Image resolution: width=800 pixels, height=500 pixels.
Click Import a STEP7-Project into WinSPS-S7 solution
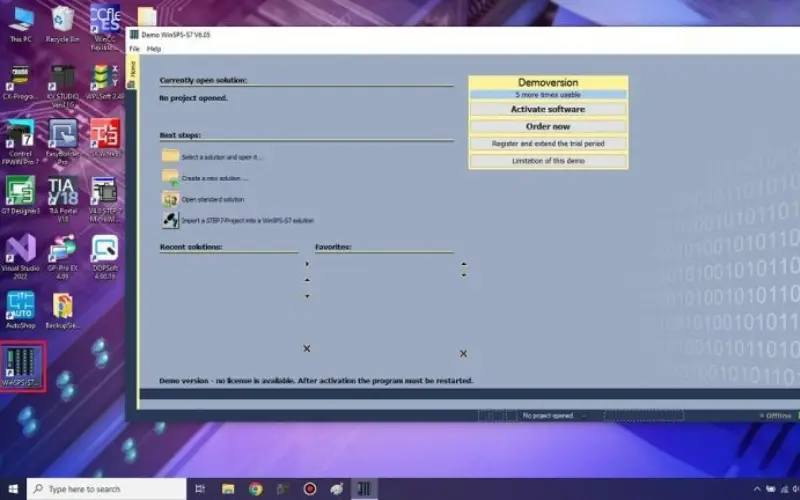coord(247,221)
